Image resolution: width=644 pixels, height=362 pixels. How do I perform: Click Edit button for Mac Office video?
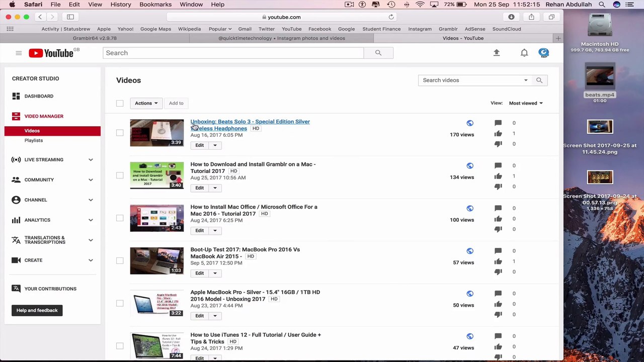click(x=200, y=231)
